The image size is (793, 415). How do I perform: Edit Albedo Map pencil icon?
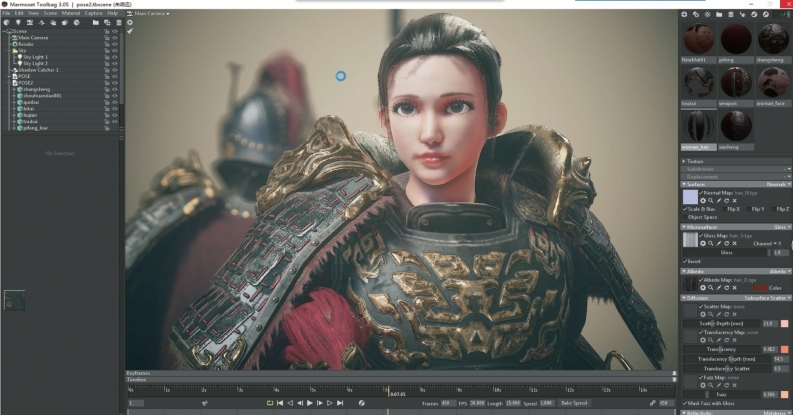point(719,288)
